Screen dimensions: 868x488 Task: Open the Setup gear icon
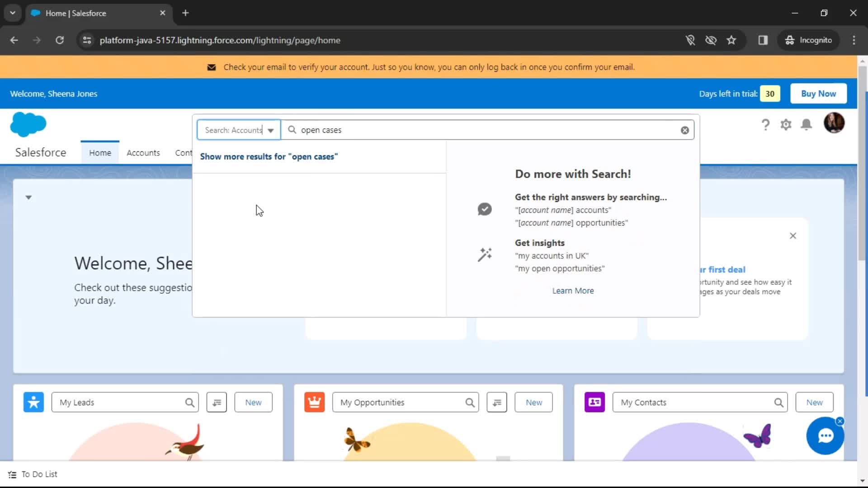pyautogui.click(x=786, y=125)
